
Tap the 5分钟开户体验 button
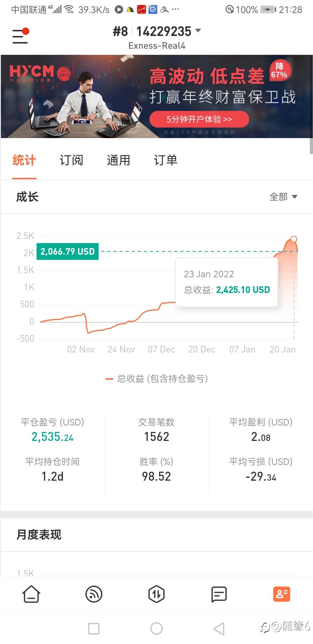[199, 119]
